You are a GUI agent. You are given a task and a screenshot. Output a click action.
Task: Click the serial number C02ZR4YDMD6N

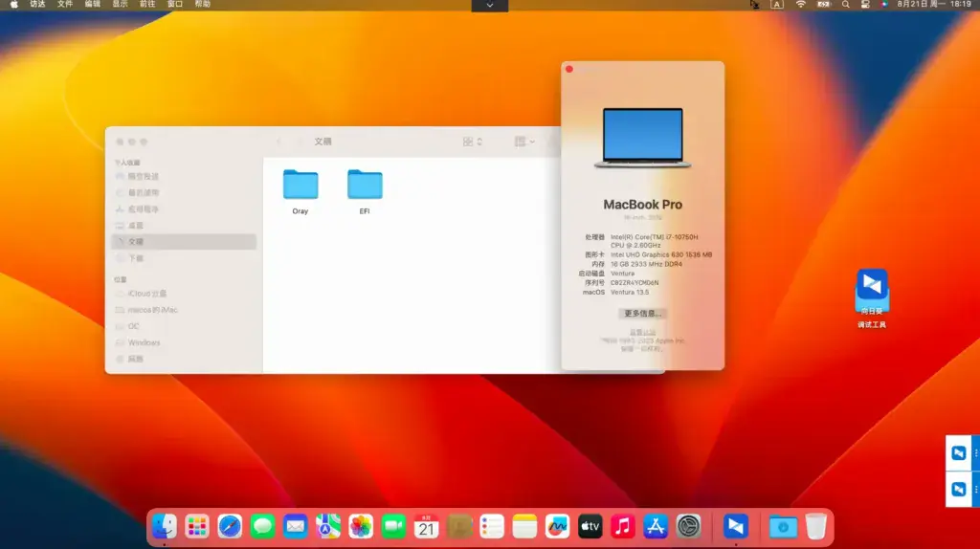click(x=635, y=283)
